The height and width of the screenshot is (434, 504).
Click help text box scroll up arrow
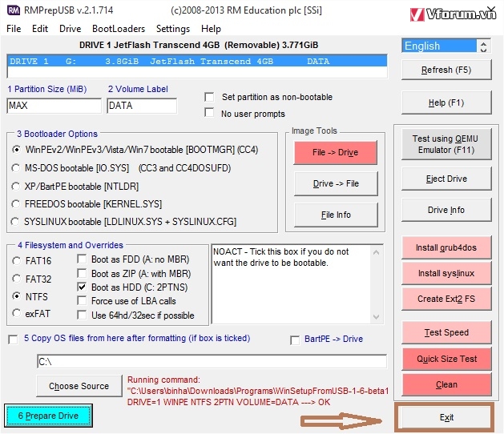tap(376, 252)
